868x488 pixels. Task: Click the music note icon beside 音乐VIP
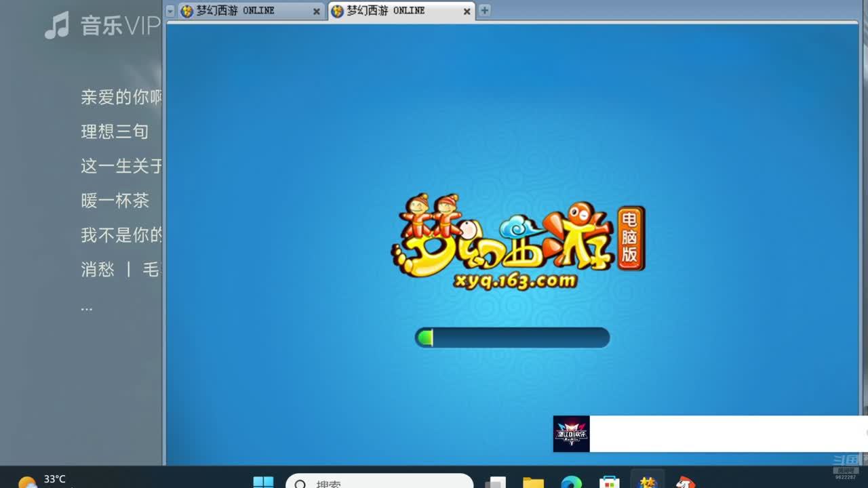pyautogui.click(x=57, y=26)
